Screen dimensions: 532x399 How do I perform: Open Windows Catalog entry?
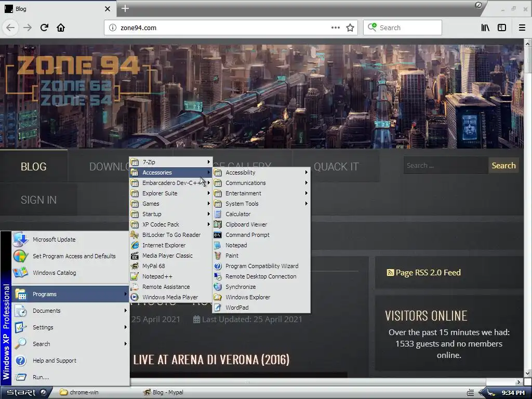(x=71, y=273)
